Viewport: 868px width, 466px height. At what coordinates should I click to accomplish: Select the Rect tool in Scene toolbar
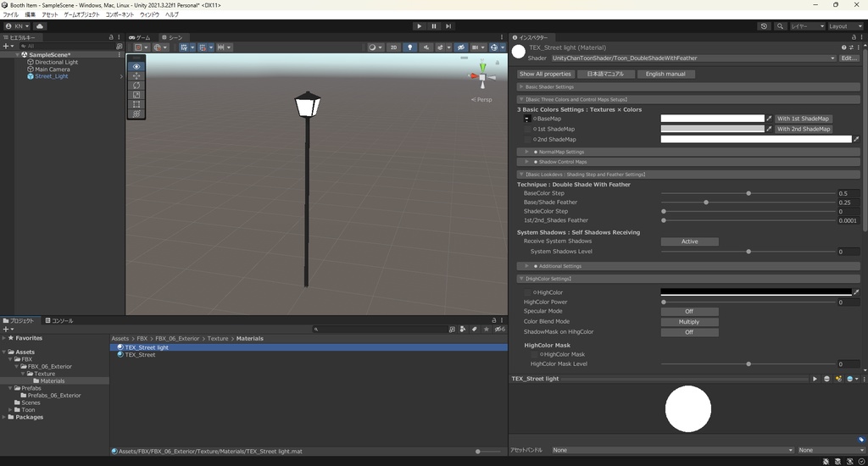[136, 104]
